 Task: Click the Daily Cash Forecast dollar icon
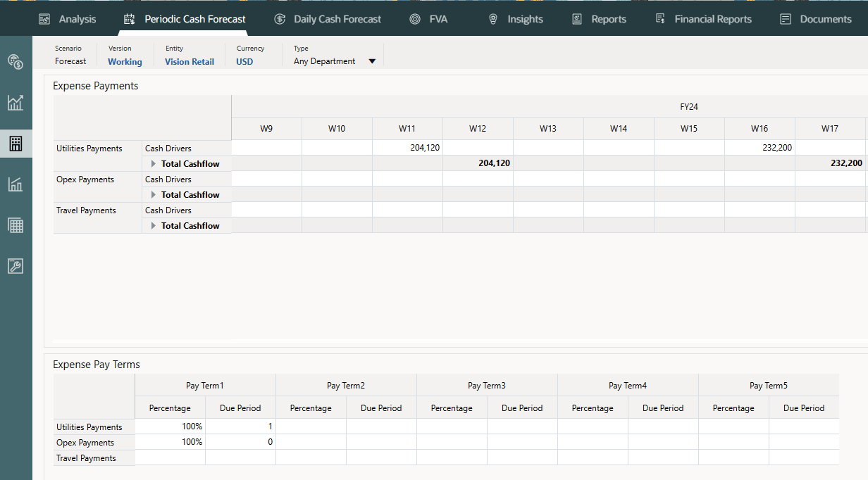coord(280,19)
